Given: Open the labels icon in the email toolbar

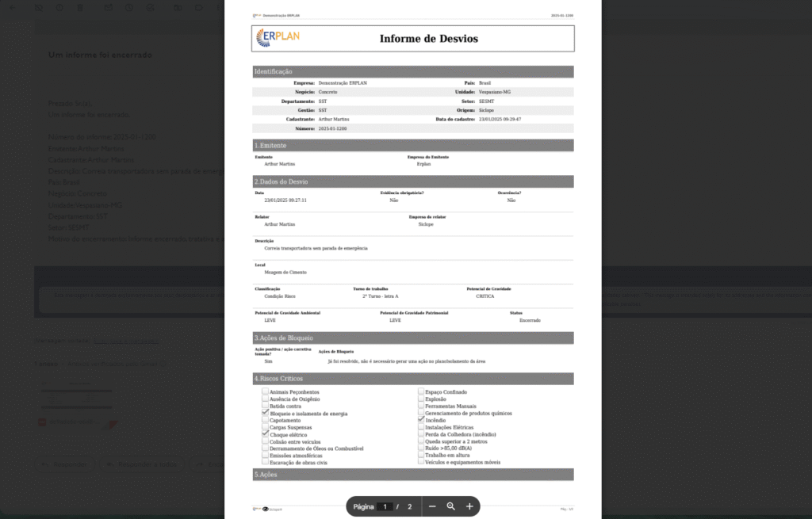Looking at the screenshot, I should click(x=198, y=8).
